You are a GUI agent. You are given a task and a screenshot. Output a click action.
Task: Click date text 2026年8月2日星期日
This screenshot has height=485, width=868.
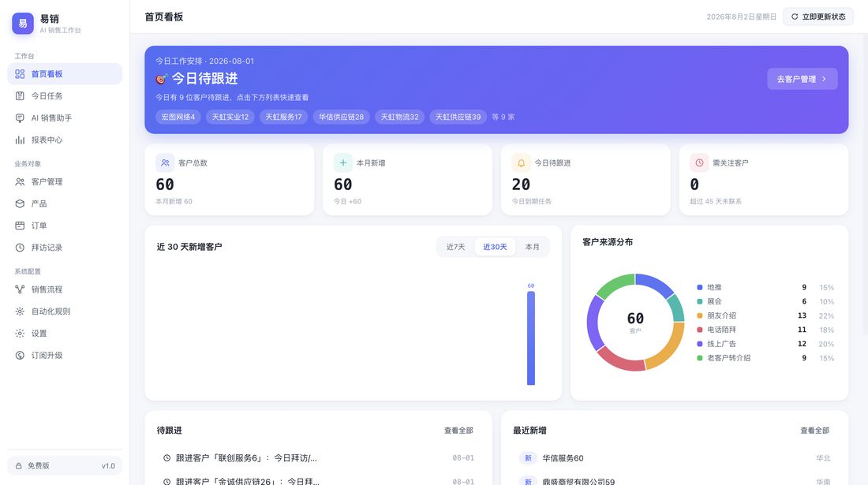point(741,17)
